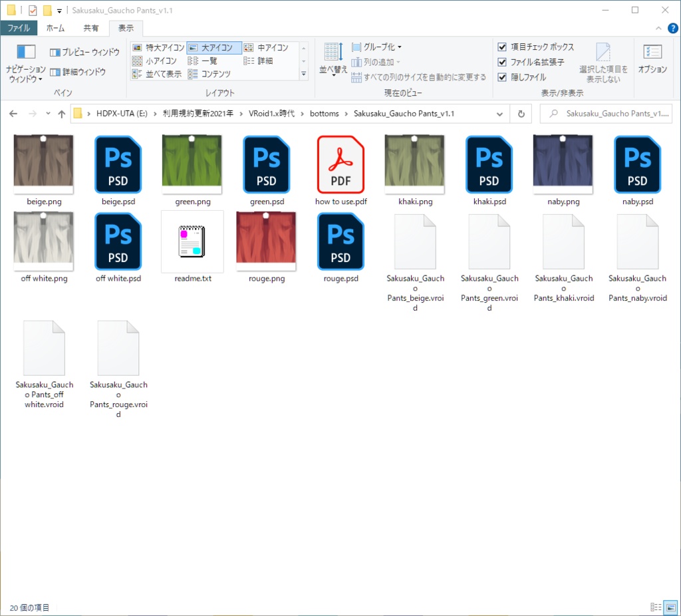Select Sakusaku_Gaucho Pants_beige.vroid file
This screenshot has width=681, height=616.
pos(415,262)
